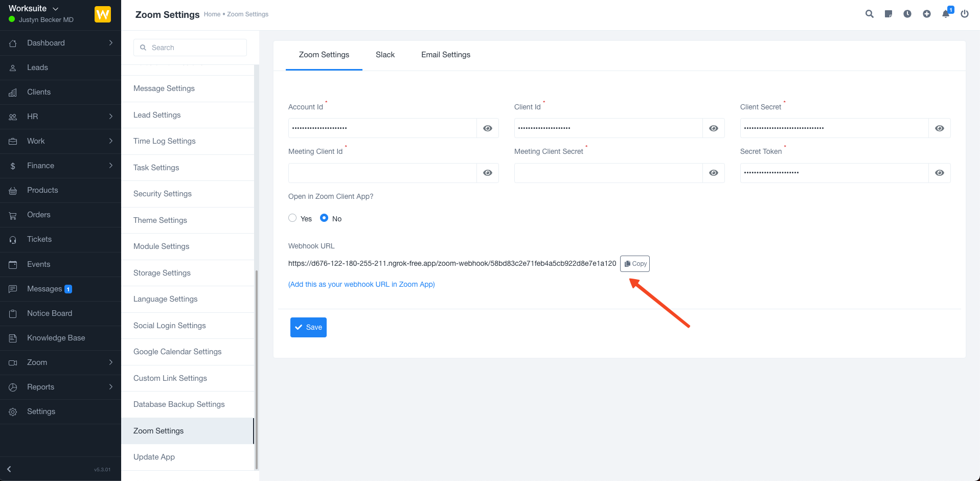
Task: Click the Messages chat icon
Action: pyautogui.click(x=13, y=289)
